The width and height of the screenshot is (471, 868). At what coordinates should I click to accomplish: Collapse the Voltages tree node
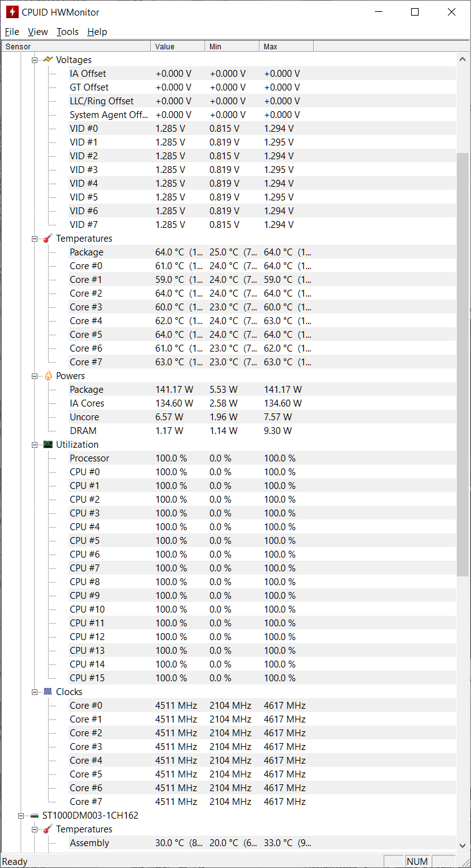(x=35, y=60)
